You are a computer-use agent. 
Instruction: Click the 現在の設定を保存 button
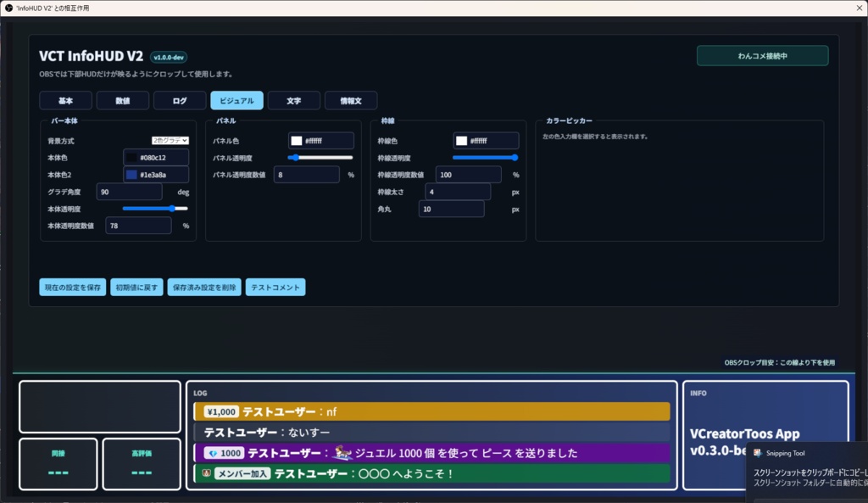73,288
